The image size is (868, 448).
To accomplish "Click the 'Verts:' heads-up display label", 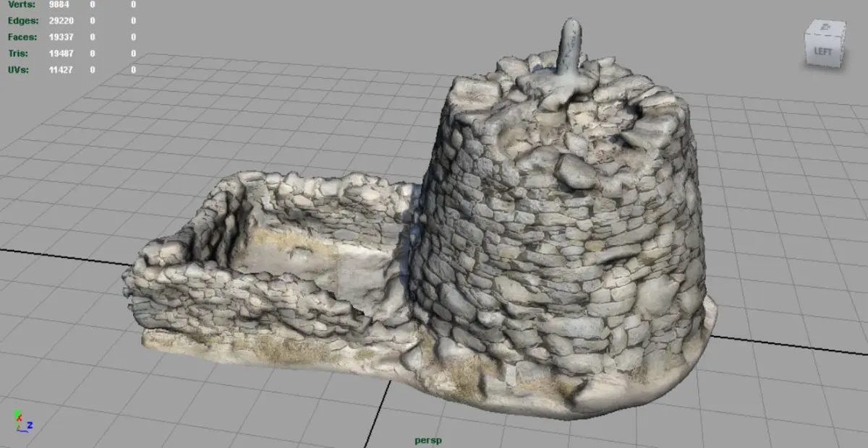I will point(22,4).
